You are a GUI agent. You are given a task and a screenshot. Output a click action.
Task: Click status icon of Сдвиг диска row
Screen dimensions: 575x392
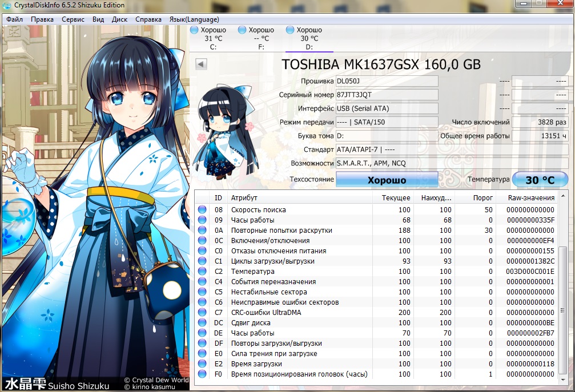(x=202, y=323)
